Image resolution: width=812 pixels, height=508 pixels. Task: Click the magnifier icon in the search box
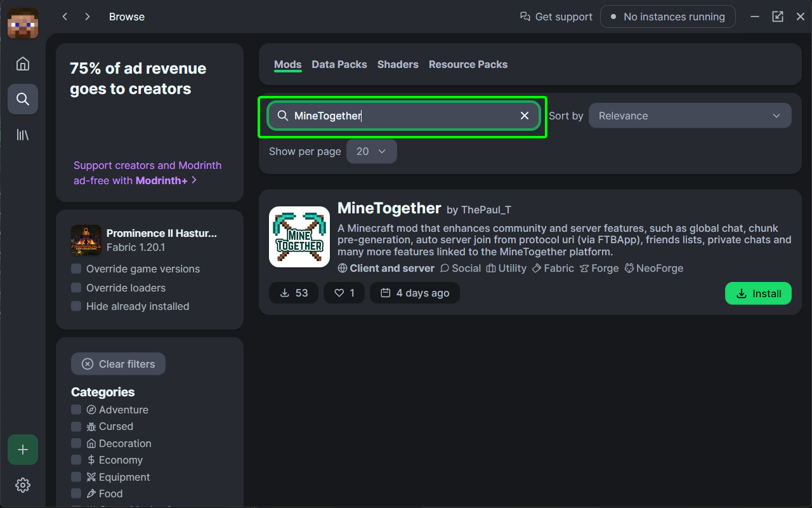[x=283, y=116]
